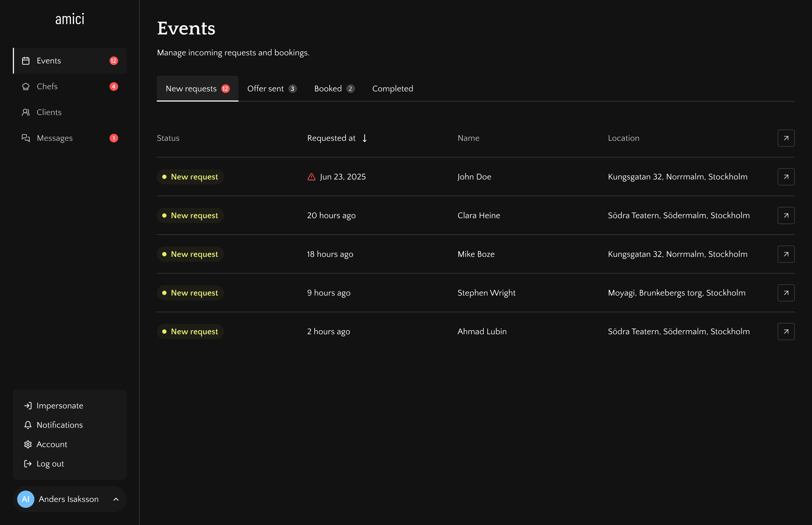The image size is (812, 525).
Task: Click the chef hat icon for Chefs
Action: pos(26,87)
